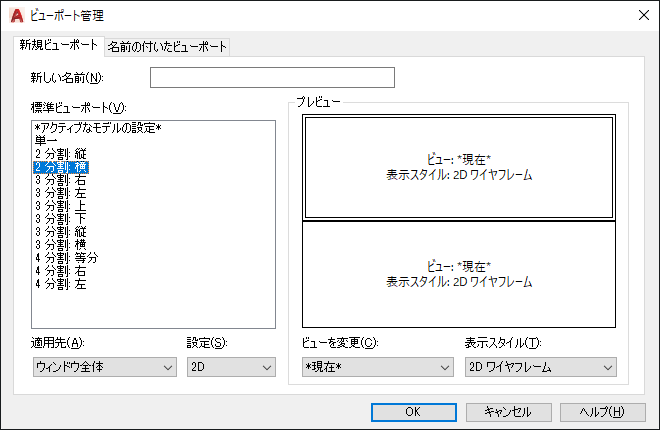Activate the upper preview viewport pane
660x430 pixels.
pyautogui.click(x=459, y=167)
